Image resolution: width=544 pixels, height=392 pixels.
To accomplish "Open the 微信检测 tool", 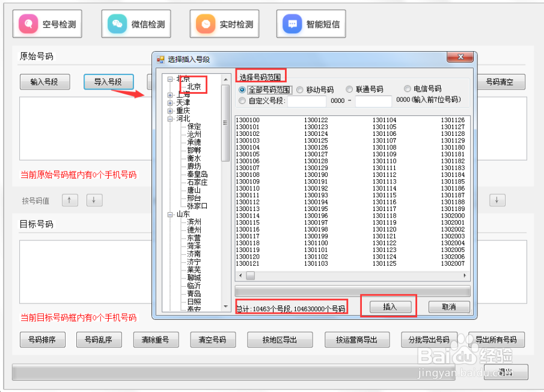I will pos(136,23).
